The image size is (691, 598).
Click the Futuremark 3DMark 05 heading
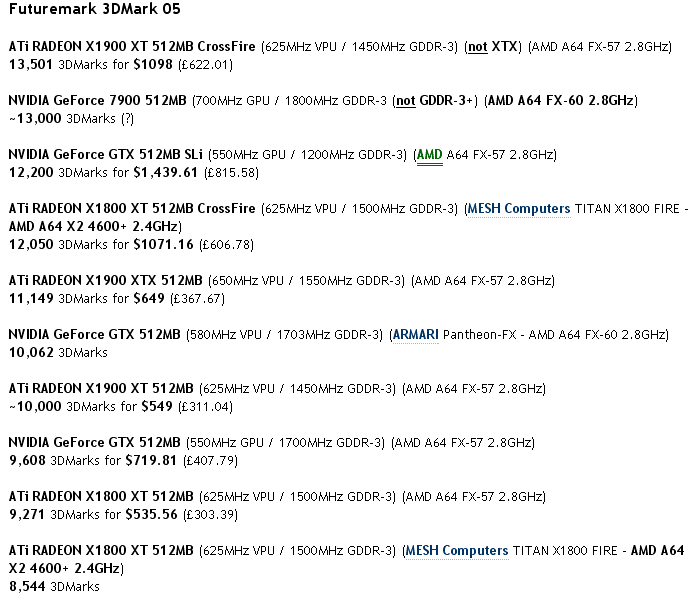[82, 9]
